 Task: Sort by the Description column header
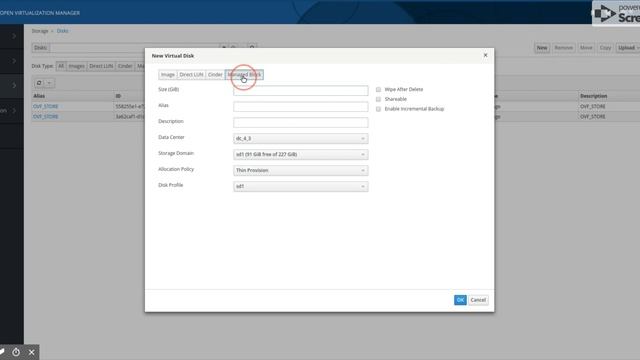pos(593,96)
